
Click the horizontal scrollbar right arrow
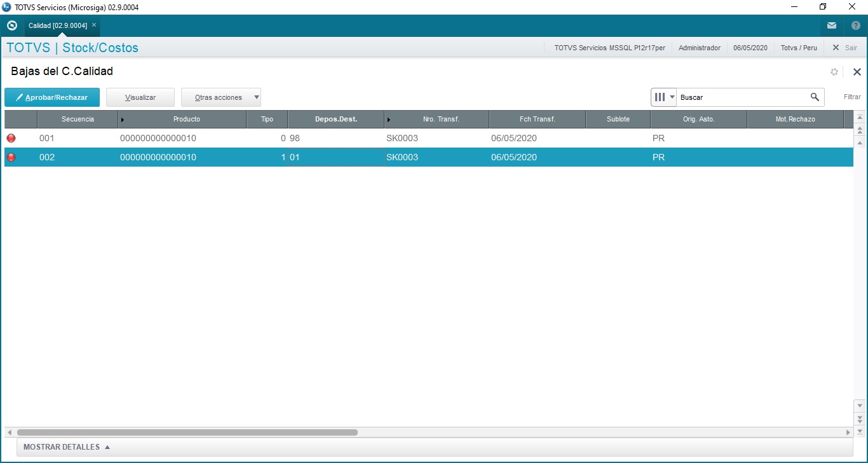848,432
